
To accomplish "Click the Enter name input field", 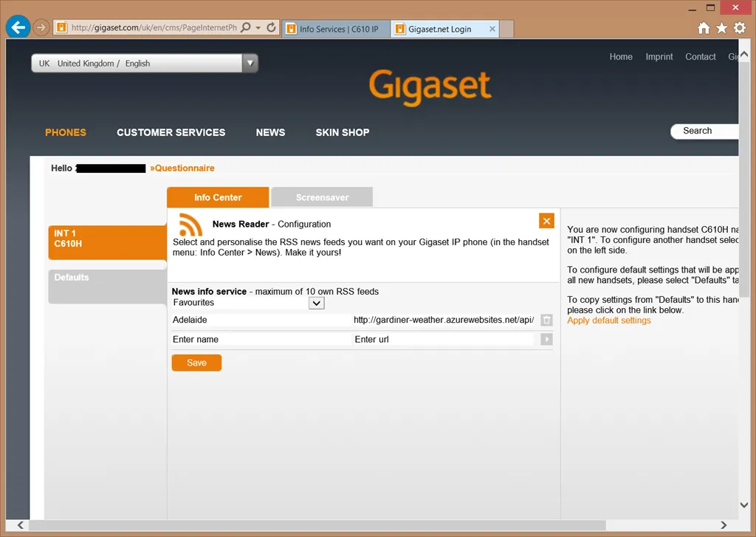I will (258, 340).
